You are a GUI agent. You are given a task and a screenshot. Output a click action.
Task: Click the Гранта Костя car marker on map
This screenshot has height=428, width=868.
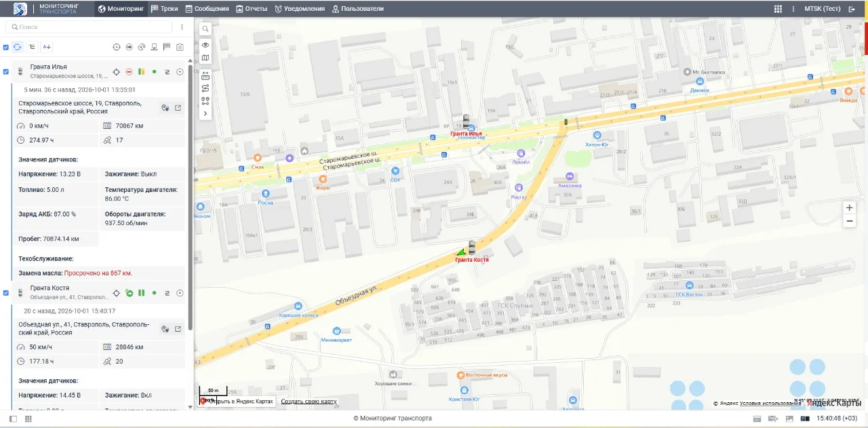pyautogui.click(x=472, y=248)
